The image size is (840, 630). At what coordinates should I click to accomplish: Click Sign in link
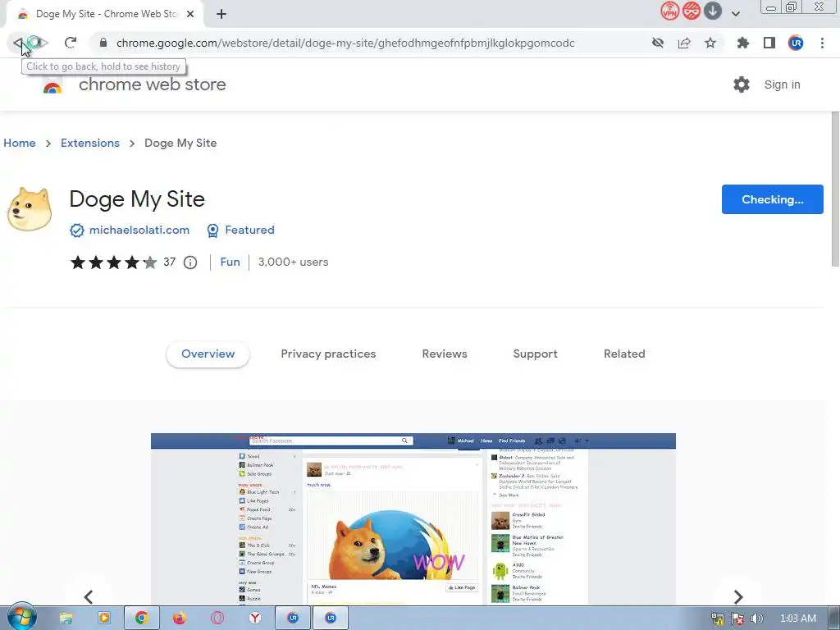click(x=782, y=84)
